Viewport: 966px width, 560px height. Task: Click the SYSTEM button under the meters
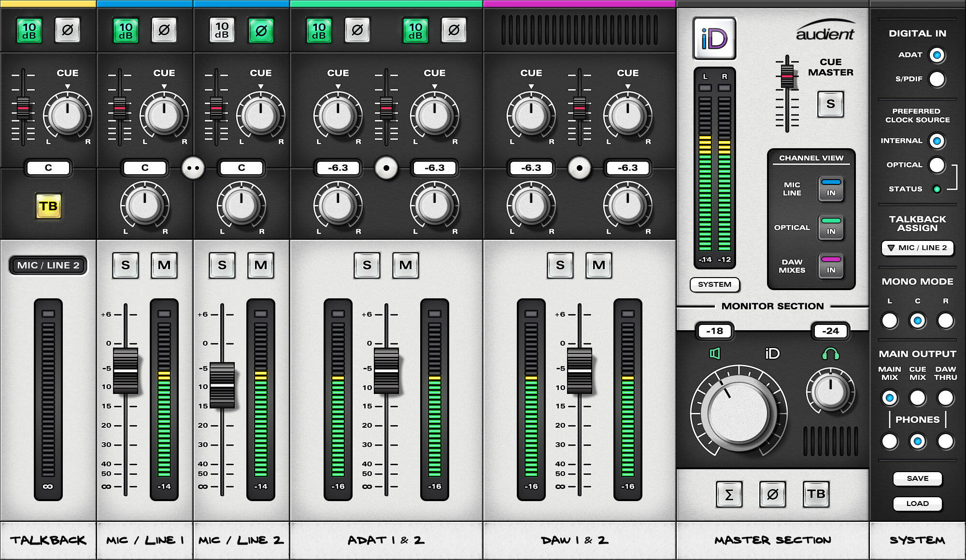click(x=715, y=284)
